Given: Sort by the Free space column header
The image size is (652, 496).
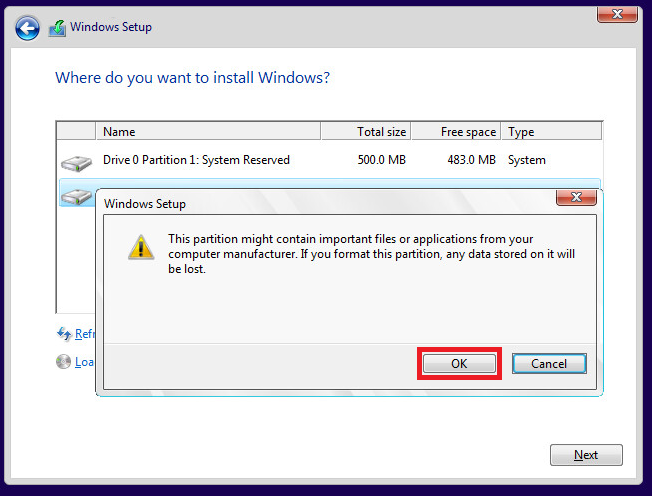Looking at the screenshot, I should point(456,131).
